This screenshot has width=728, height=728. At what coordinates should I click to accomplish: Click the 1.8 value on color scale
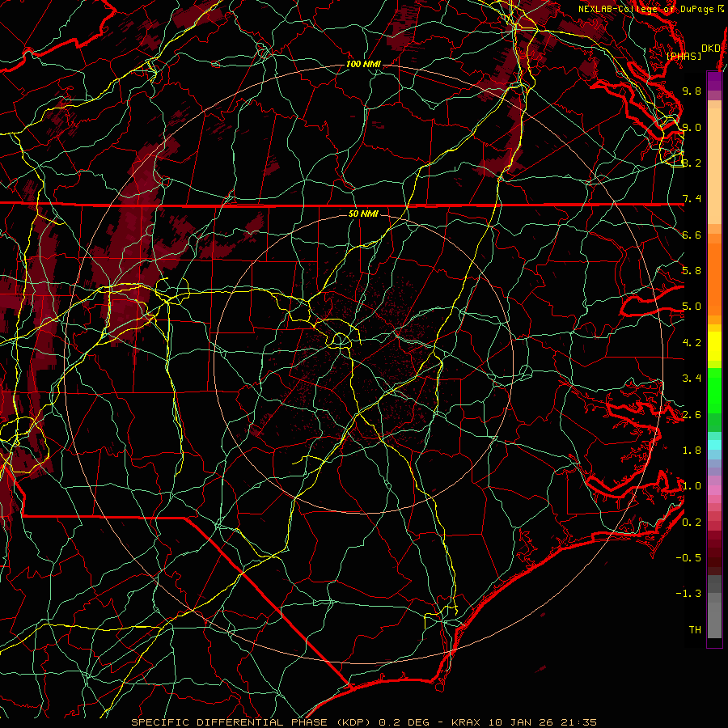[692, 451]
